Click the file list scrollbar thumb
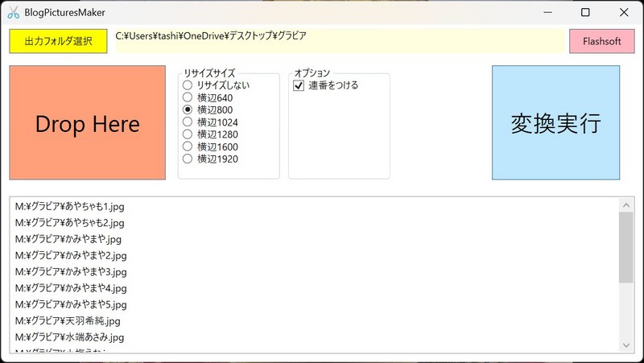Image resolution: width=644 pixels, height=363 pixels. point(625,247)
